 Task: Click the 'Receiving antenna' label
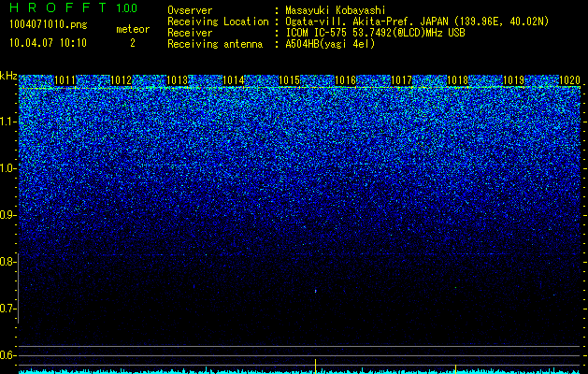click(215, 44)
